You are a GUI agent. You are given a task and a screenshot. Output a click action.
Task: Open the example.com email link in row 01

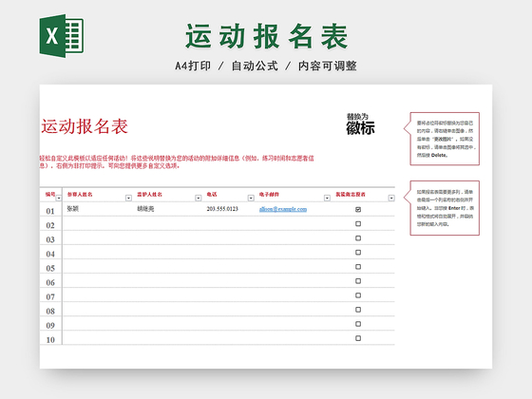[283, 209]
